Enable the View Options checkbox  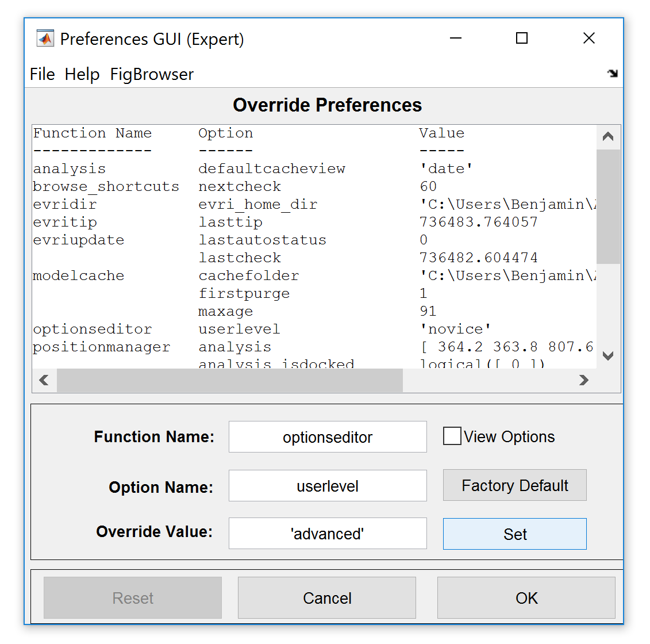pyautogui.click(x=452, y=436)
